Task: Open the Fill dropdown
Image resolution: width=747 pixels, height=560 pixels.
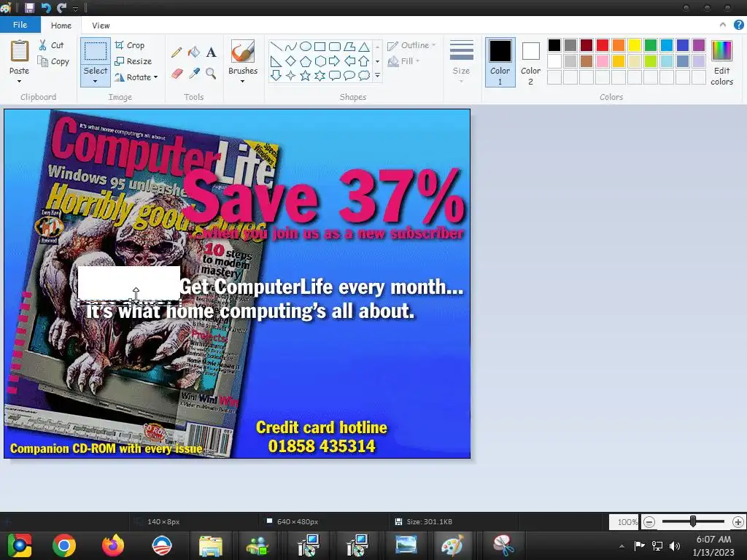Action: coord(404,61)
